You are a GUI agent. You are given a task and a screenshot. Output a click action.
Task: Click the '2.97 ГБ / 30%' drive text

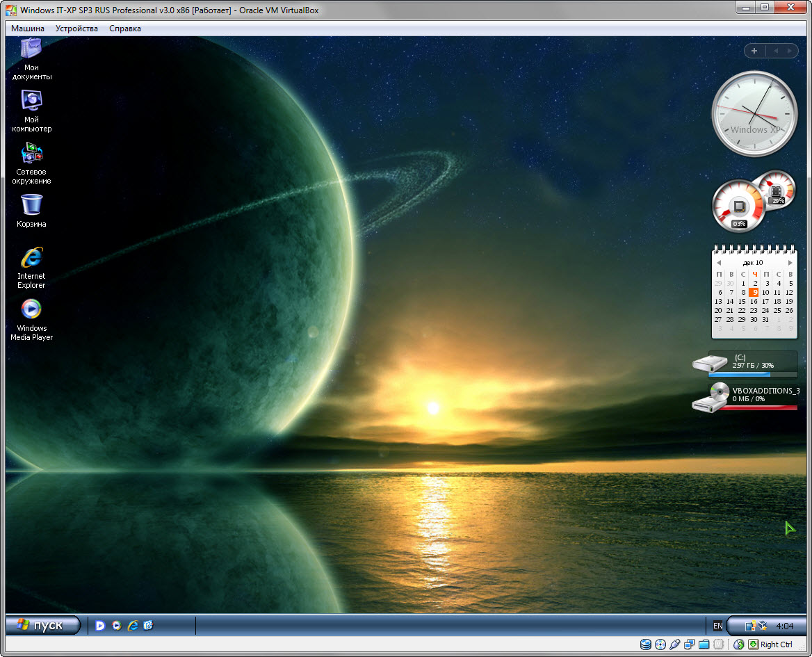point(753,366)
